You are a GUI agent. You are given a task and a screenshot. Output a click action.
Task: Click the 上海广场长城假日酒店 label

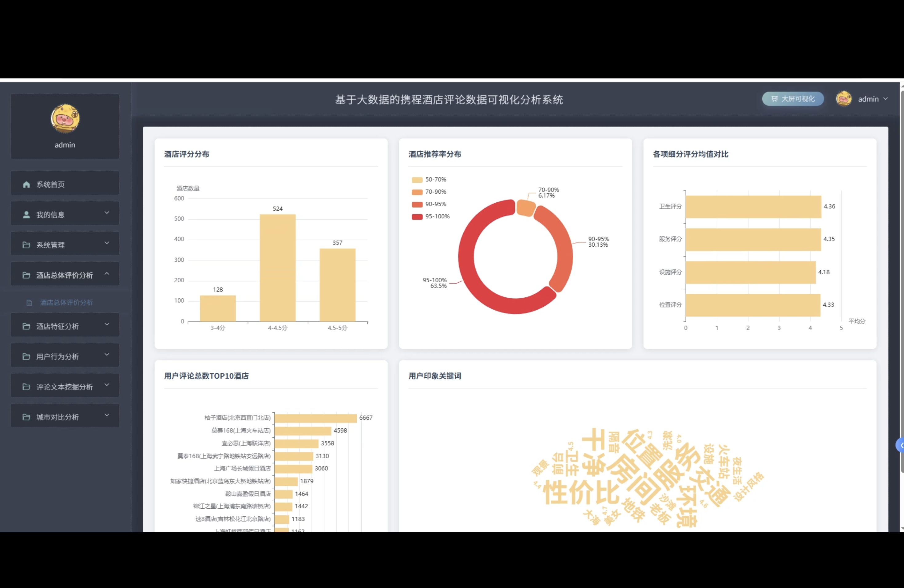coord(242,468)
